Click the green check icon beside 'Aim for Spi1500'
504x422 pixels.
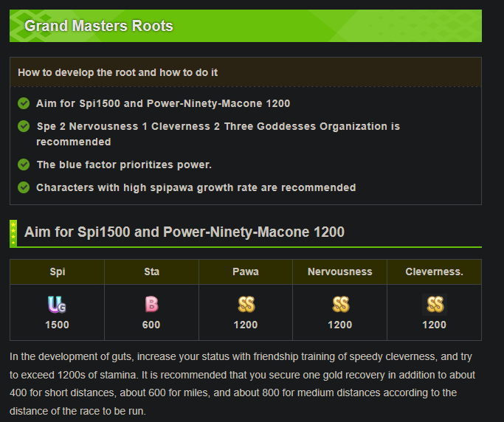coord(24,103)
